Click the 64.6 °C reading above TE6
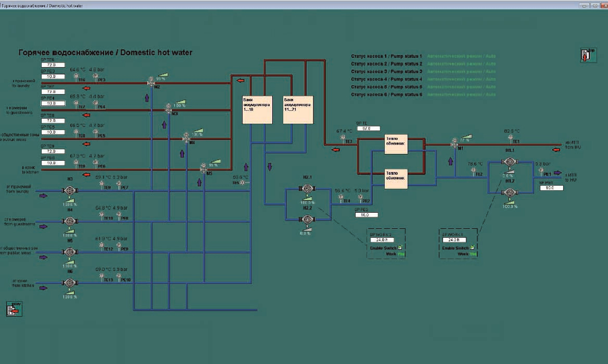This screenshot has width=608, height=364. 78,70
